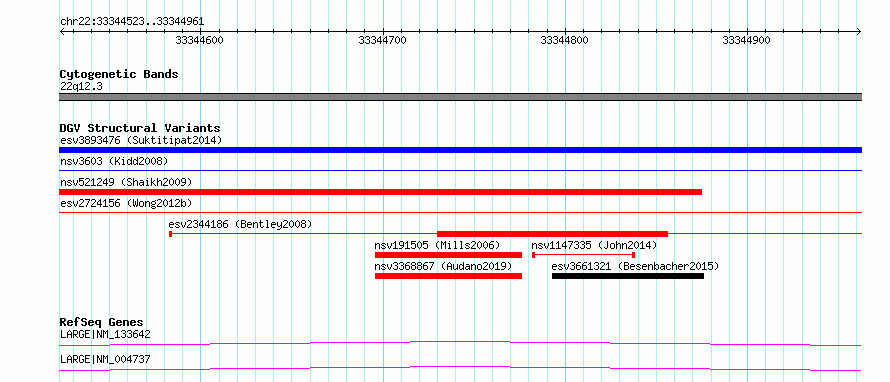Click the esv3661321 (Besenbacher2015) label
This screenshot has width=890, height=382.
635,266
